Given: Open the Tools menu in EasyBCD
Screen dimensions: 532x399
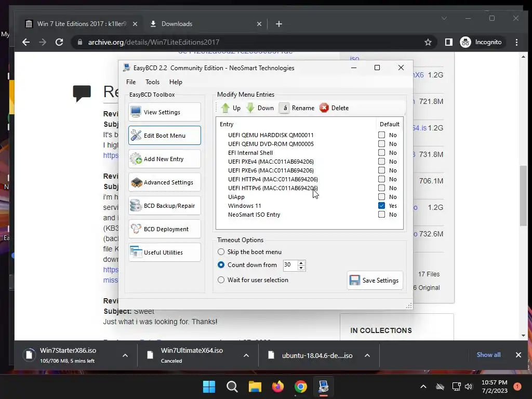Looking at the screenshot, I should (x=152, y=82).
